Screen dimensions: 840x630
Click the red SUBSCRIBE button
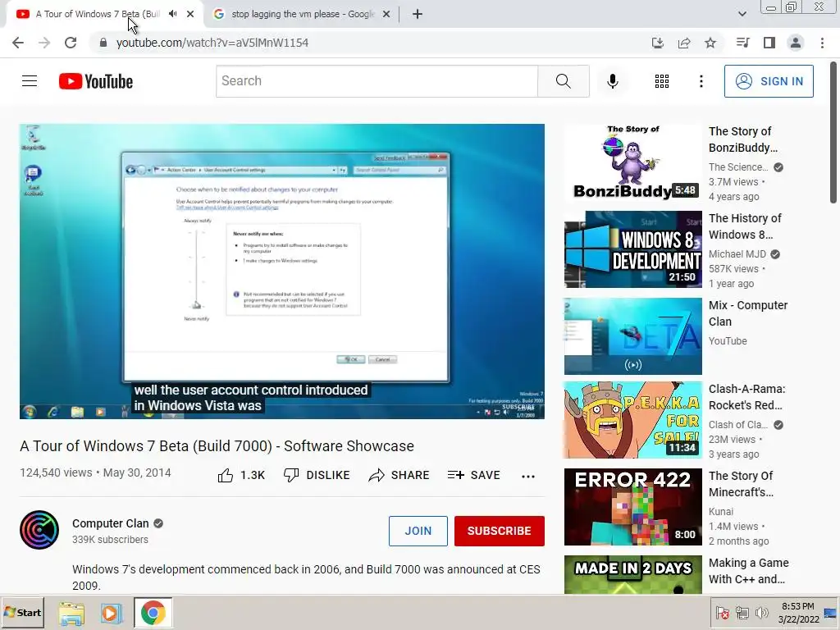coord(500,531)
